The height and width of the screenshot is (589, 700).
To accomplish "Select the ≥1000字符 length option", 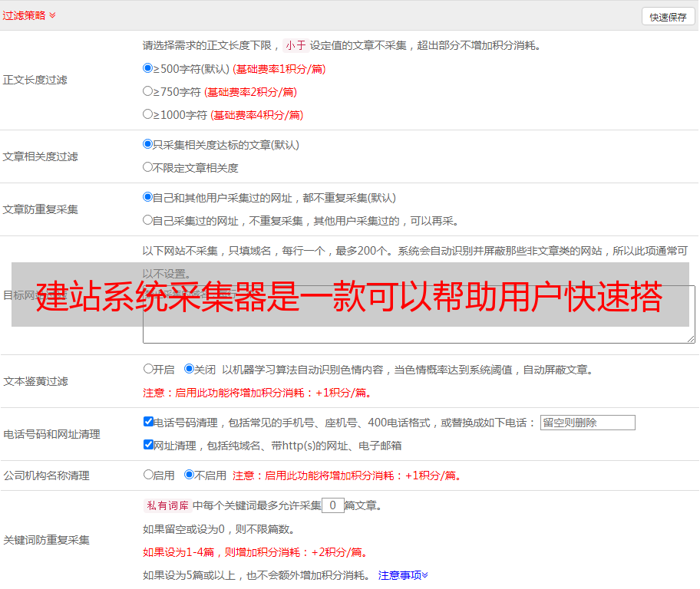I will (148, 114).
